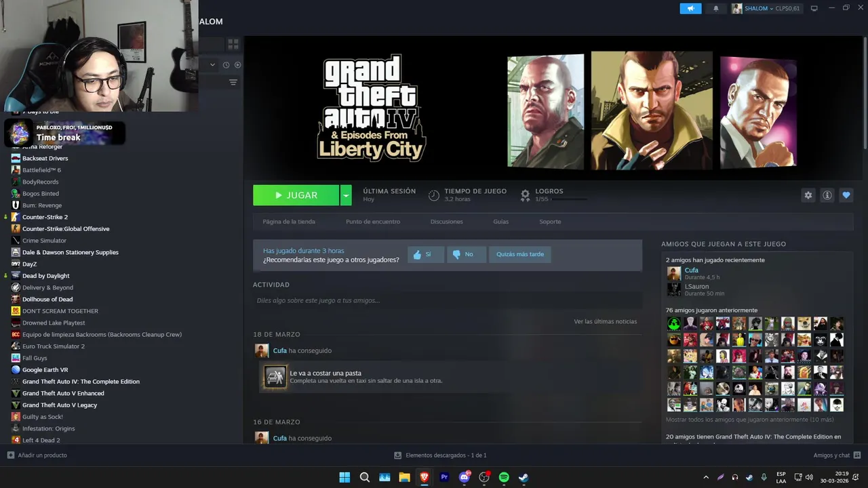Open Amigos y chat panel

pos(837,455)
